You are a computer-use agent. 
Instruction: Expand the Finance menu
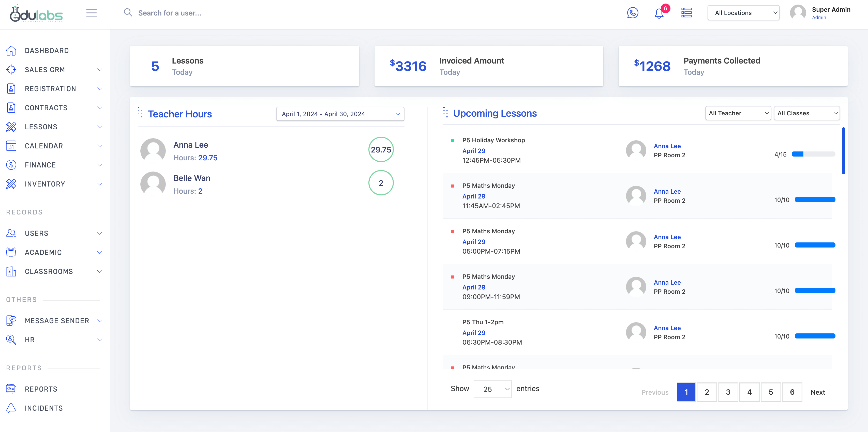pos(54,165)
